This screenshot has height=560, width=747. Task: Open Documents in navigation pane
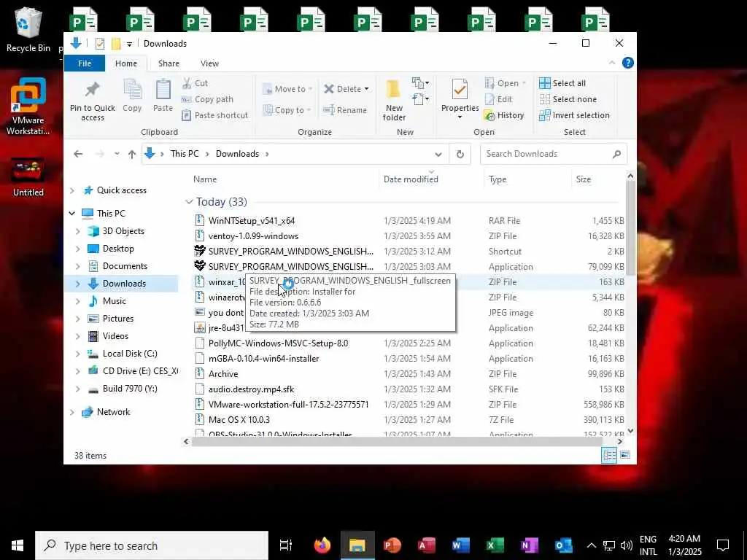coord(125,266)
